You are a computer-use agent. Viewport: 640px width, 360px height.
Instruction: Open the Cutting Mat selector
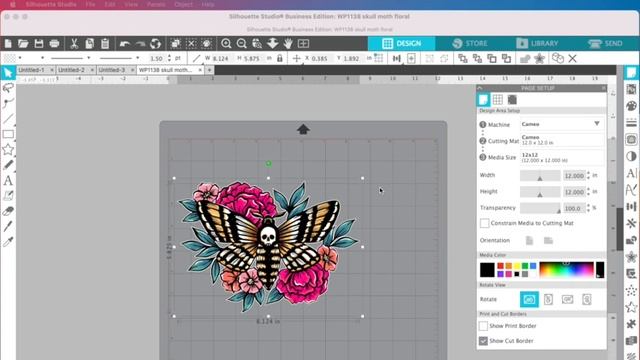562,140
